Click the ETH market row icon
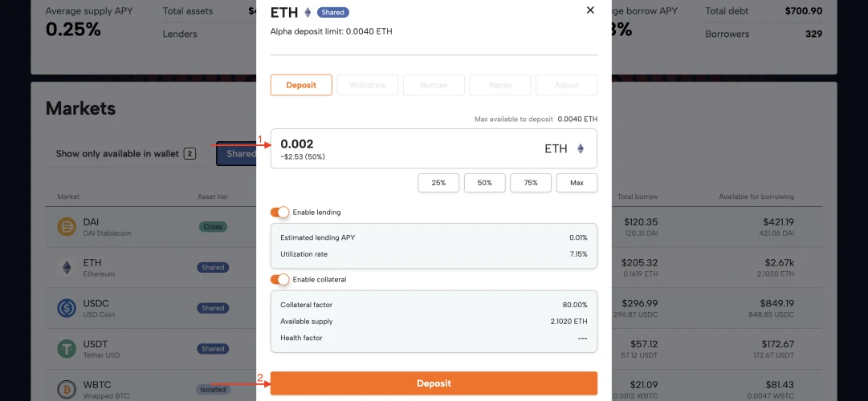Image resolution: width=868 pixels, height=401 pixels. coord(67,268)
